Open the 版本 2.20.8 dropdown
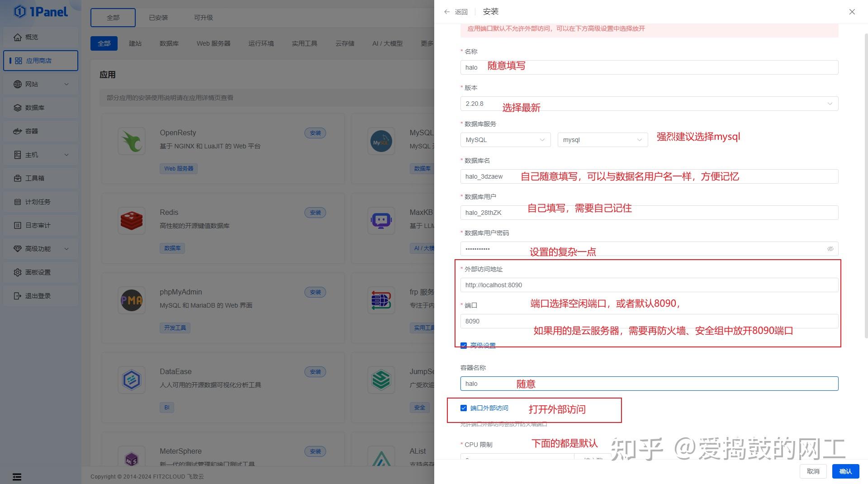The image size is (868, 484). pos(649,104)
